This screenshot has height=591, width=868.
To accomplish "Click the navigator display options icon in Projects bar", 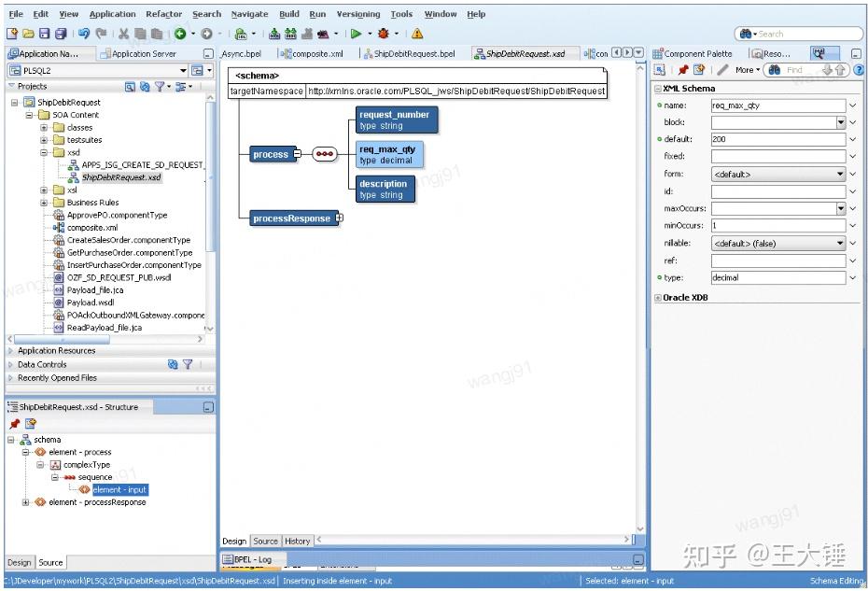I will click(x=180, y=87).
